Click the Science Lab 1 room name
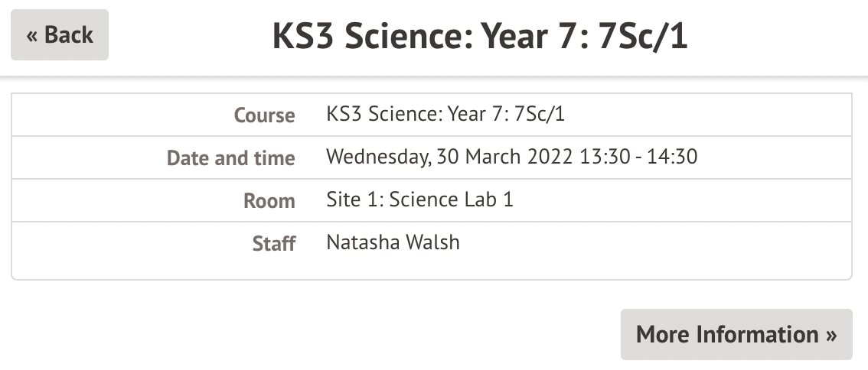Screen dimensions: 868x370 [x=452, y=200]
